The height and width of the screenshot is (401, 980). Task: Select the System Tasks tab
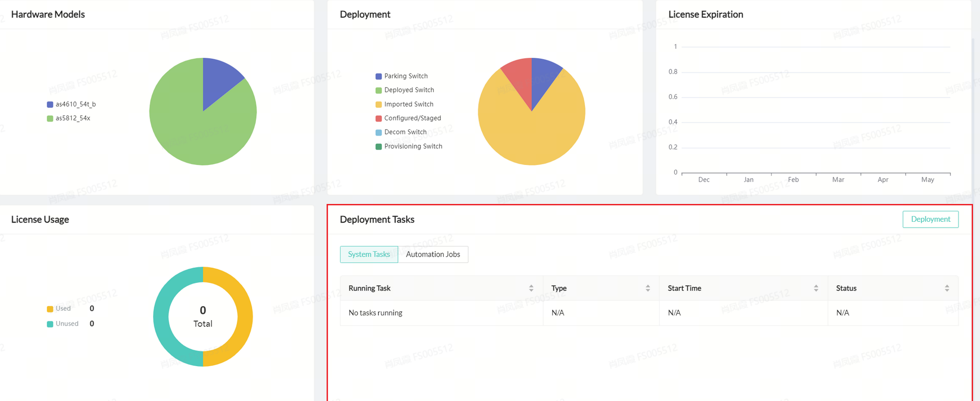click(x=369, y=254)
